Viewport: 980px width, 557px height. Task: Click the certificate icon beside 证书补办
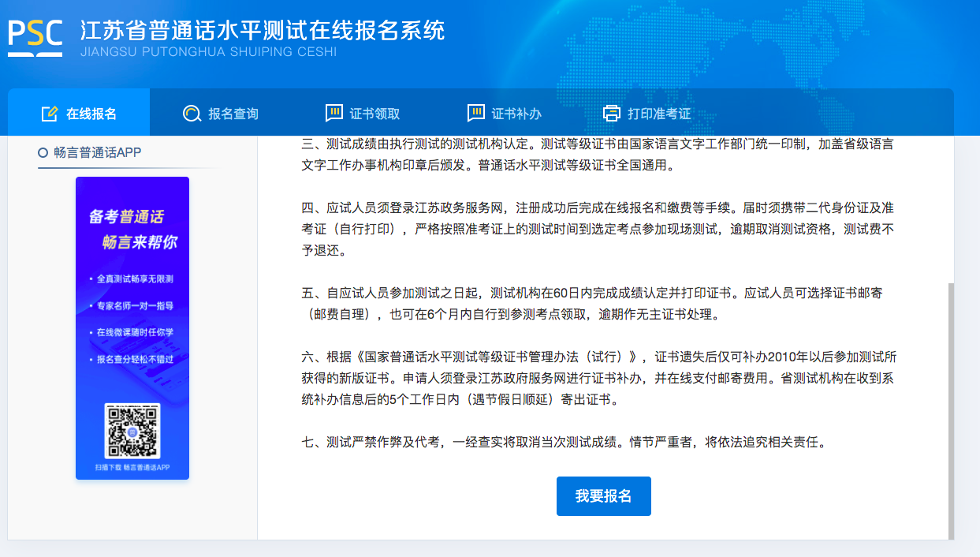click(476, 113)
